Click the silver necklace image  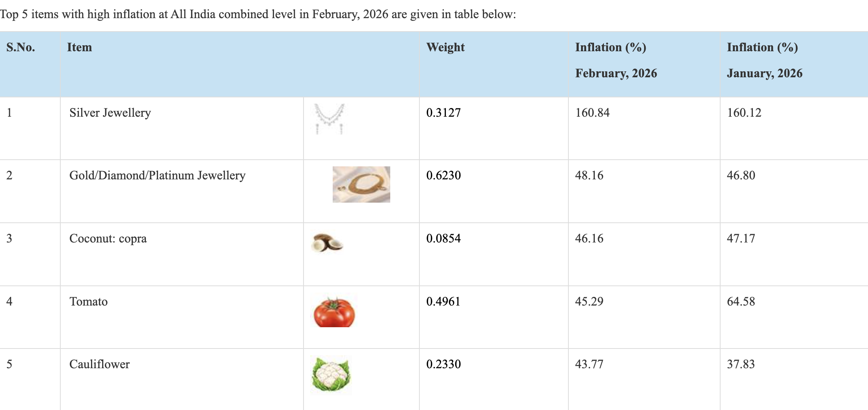point(330,119)
